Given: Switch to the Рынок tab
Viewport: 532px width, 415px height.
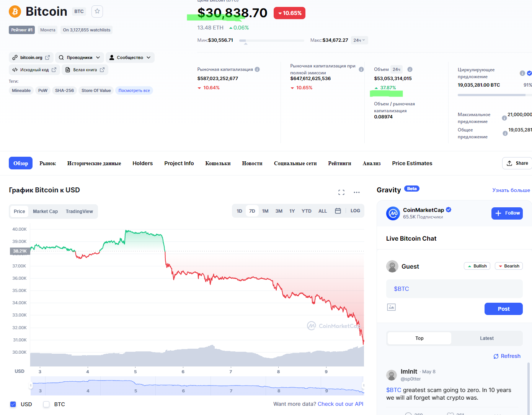Looking at the screenshot, I should pyautogui.click(x=47, y=163).
